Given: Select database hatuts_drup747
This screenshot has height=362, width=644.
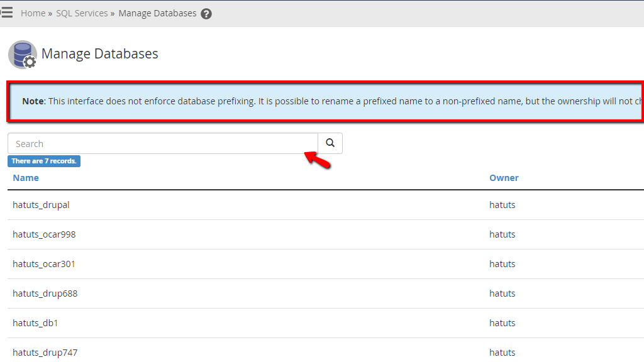Looking at the screenshot, I should pyautogui.click(x=45, y=353).
